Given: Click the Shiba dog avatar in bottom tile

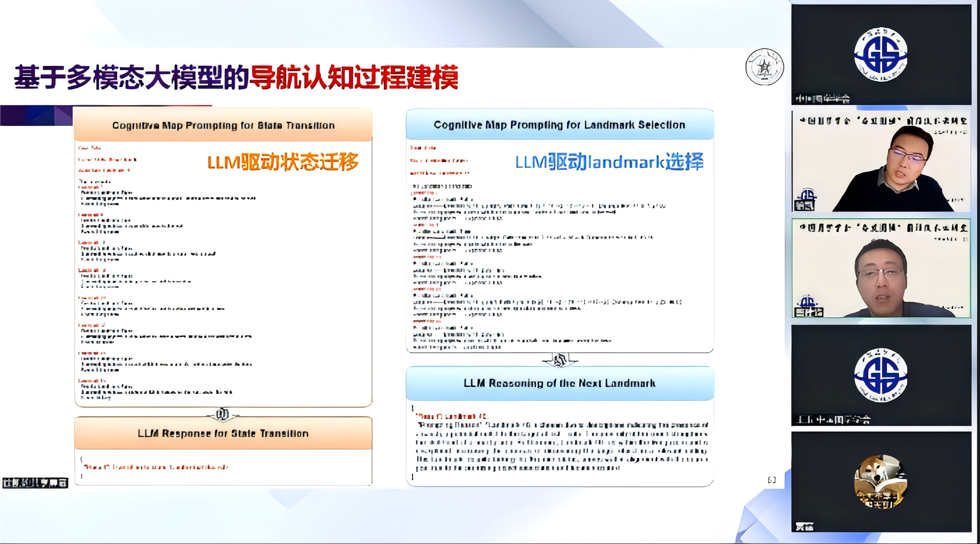Looking at the screenshot, I should [x=880, y=482].
